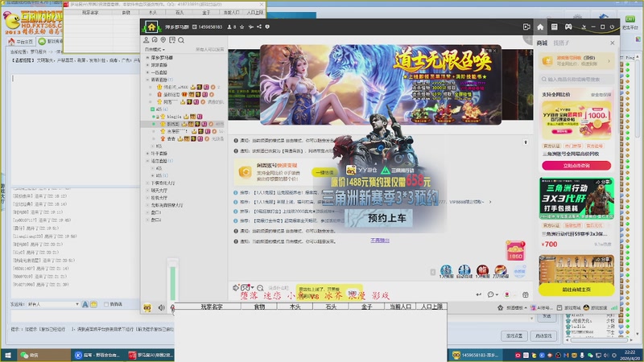Screen dimensions: 644x362
Task: Click the location pin icon in channel sidebar
Action: click(x=163, y=40)
